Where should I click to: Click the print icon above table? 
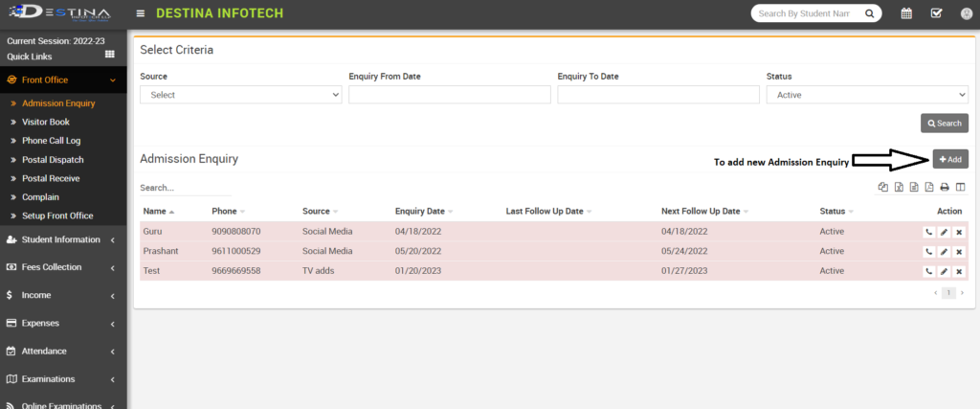[944, 188]
